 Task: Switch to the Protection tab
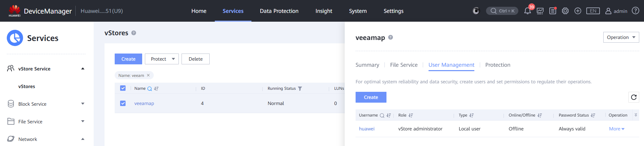click(498, 65)
